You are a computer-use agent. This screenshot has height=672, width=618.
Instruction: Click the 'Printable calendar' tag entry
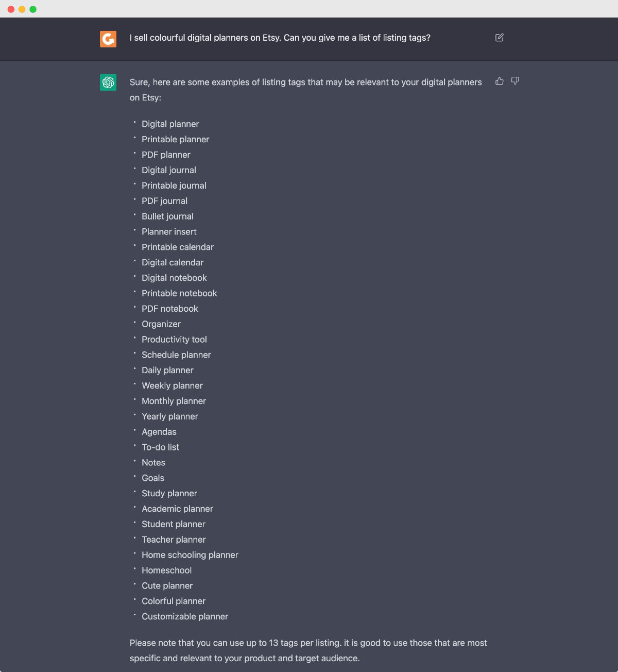pos(178,247)
